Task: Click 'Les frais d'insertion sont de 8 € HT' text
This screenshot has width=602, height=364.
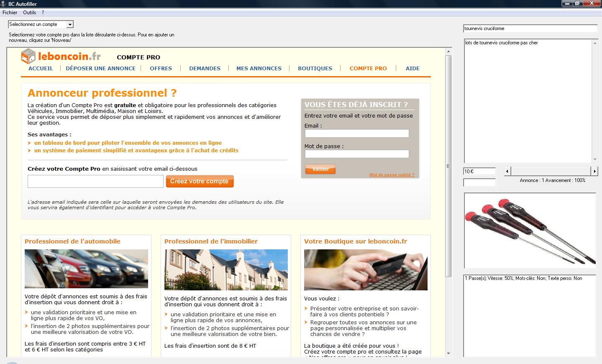Action: (x=210, y=346)
